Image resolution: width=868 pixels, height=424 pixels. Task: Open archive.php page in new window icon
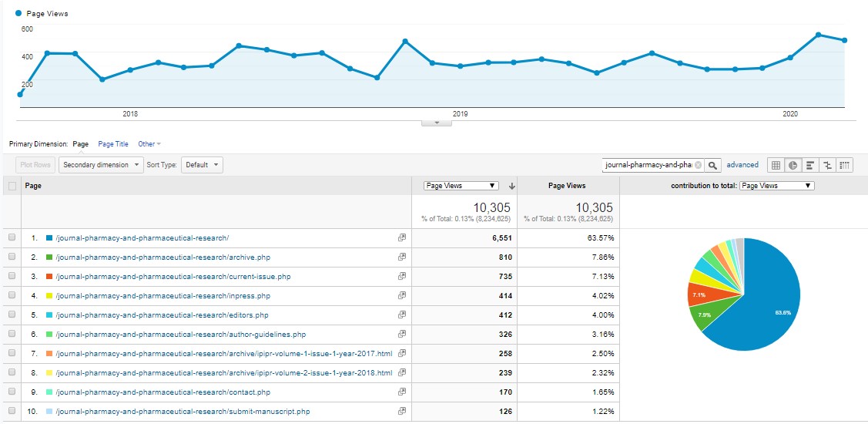401,257
